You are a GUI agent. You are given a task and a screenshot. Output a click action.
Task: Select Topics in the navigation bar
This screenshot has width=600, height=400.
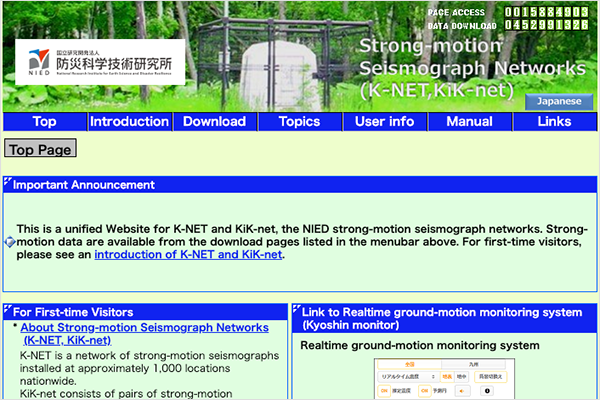(x=299, y=122)
